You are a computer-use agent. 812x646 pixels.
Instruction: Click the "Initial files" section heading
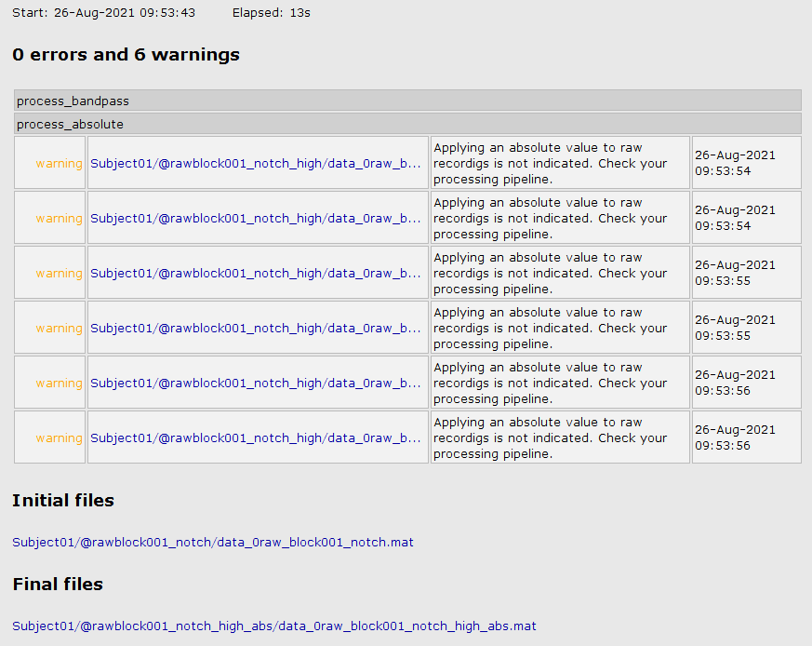[63, 501]
